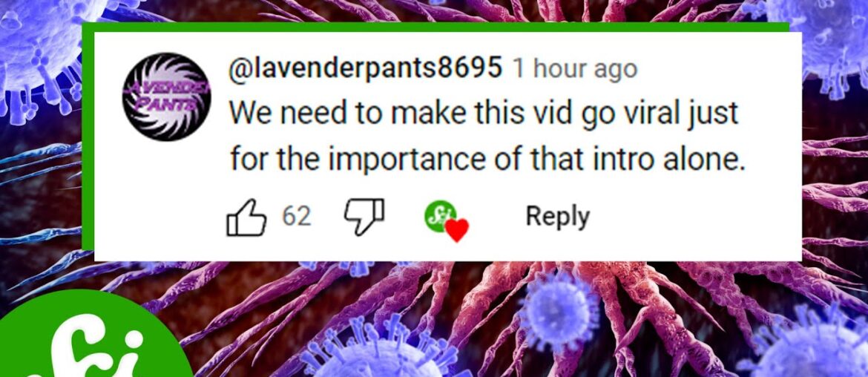This screenshot has height=377, width=868.
Task: Click the green border above the comment
Action: coord(435,27)
